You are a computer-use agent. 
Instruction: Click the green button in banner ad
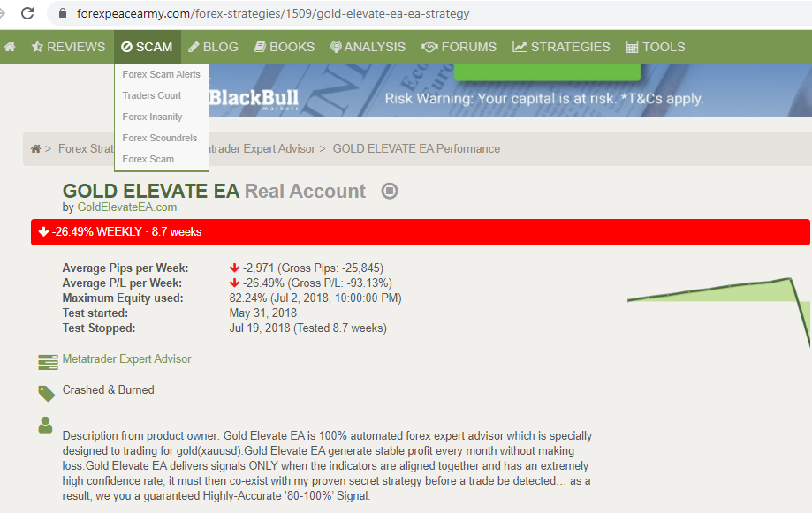pos(548,72)
